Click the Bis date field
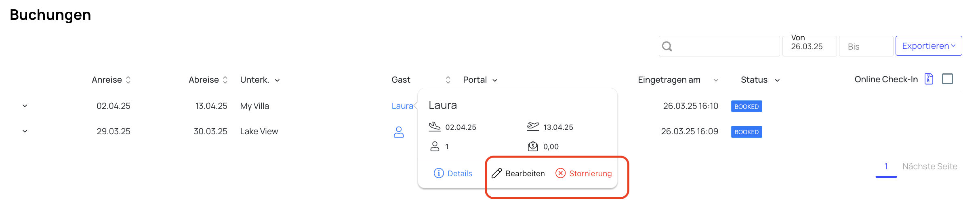 [866, 46]
